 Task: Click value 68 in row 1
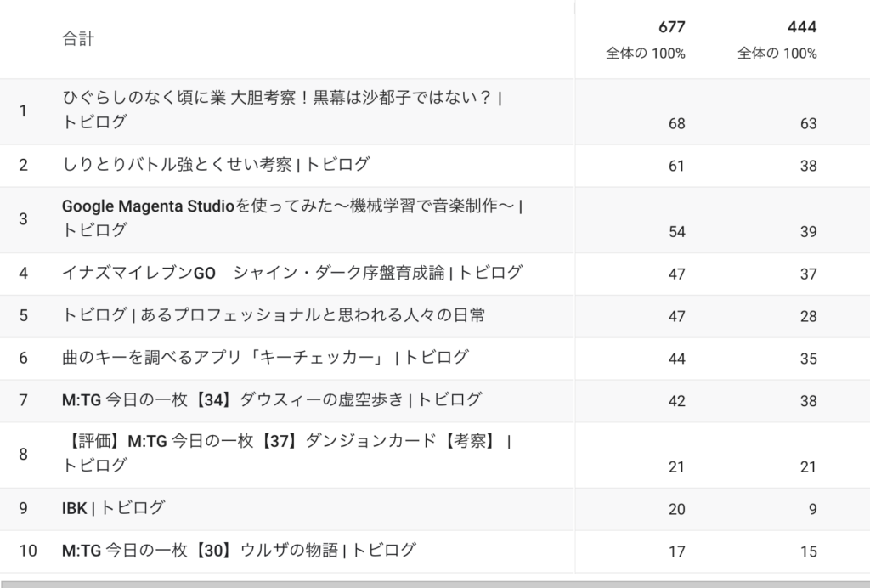pos(676,123)
